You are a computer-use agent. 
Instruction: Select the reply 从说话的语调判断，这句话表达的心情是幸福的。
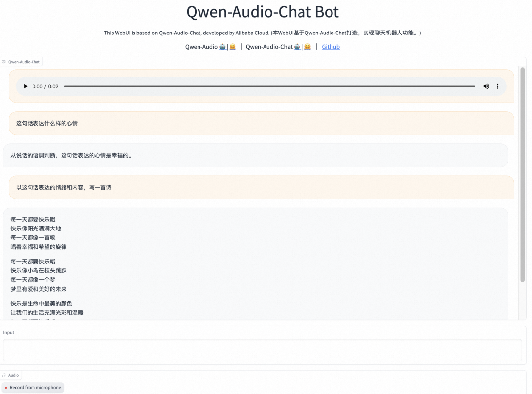click(x=71, y=156)
